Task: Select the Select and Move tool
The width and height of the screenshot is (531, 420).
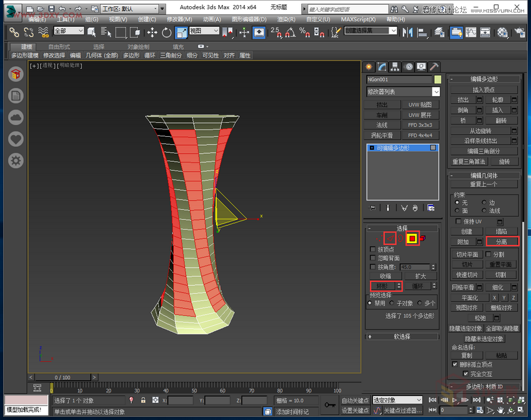Action: pos(154,32)
